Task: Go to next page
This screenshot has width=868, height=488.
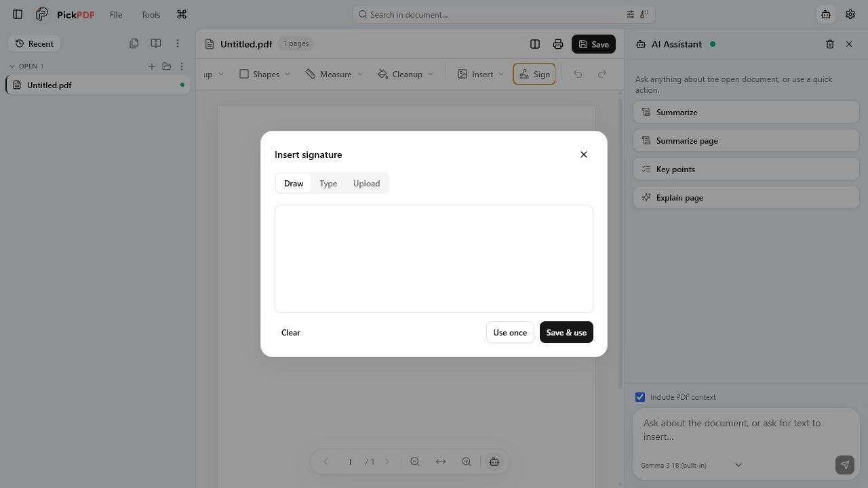Action: 387,462
